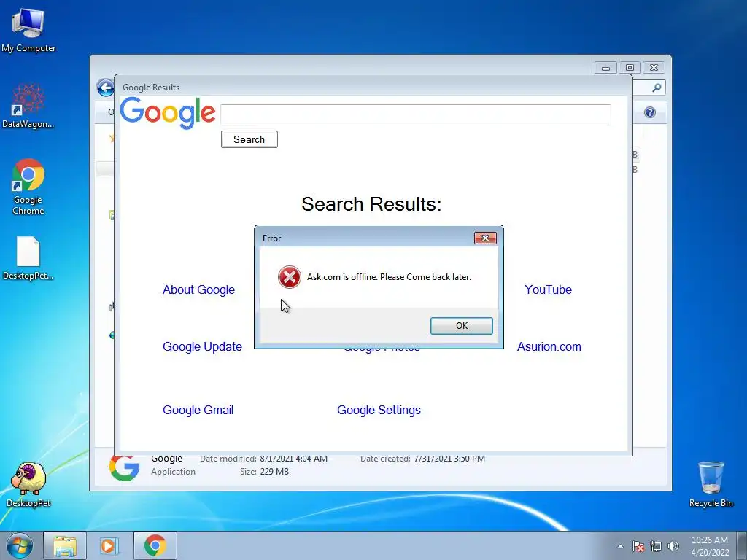
Task: Close the Error dialog with red X
Action: 485,238
